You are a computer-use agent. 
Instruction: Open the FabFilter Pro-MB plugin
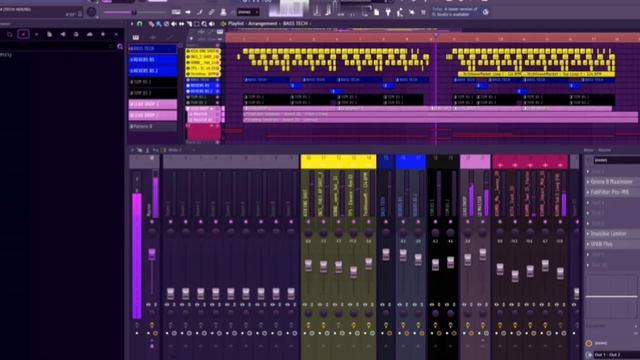610,192
